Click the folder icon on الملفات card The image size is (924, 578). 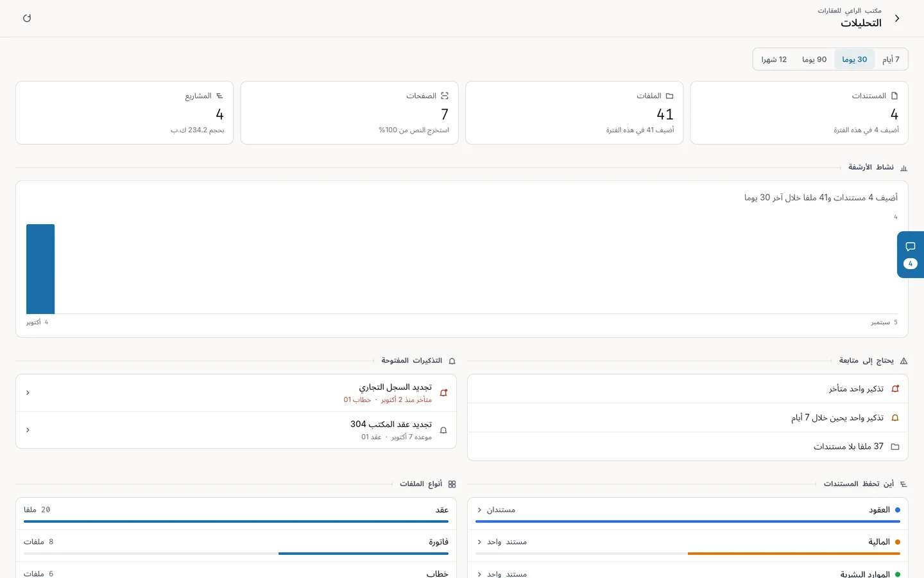click(669, 96)
